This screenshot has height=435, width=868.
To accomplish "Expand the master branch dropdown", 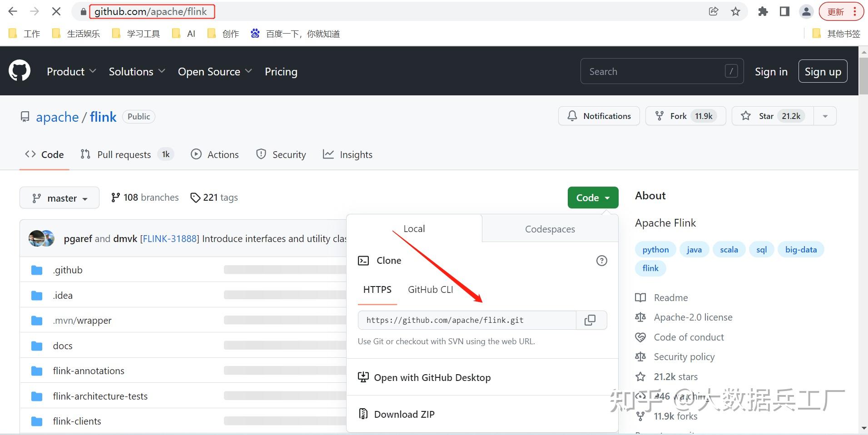I will (59, 198).
